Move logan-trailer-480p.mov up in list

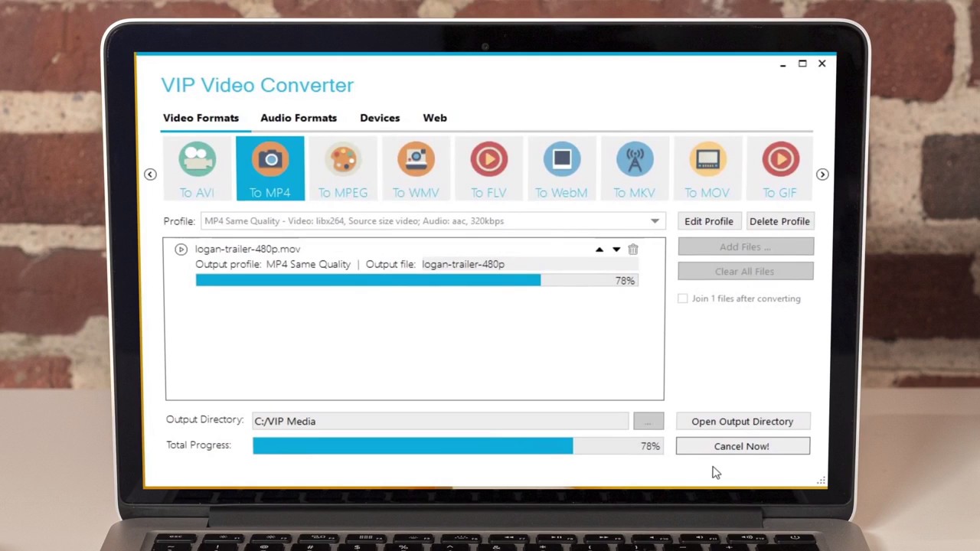click(599, 249)
